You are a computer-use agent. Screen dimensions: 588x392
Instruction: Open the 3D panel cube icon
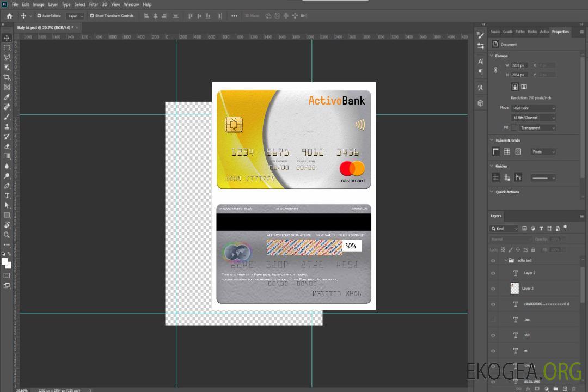pyautogui.click(x=481, y=103)
